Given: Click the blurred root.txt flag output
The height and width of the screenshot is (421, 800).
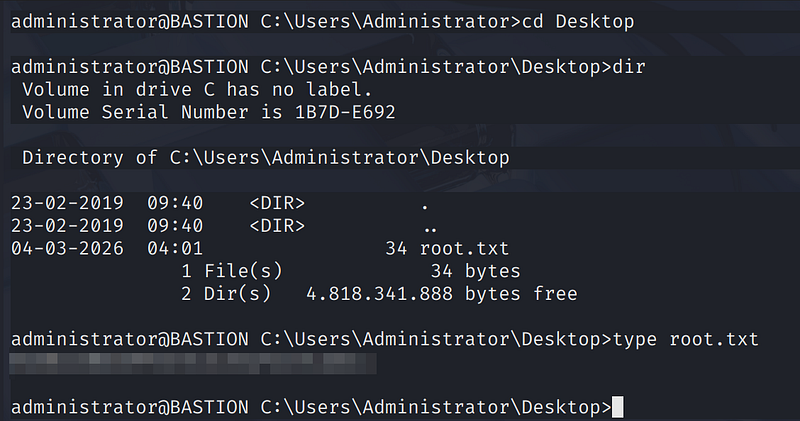Looking at the screenshot, I should click(x=192, y=363).
